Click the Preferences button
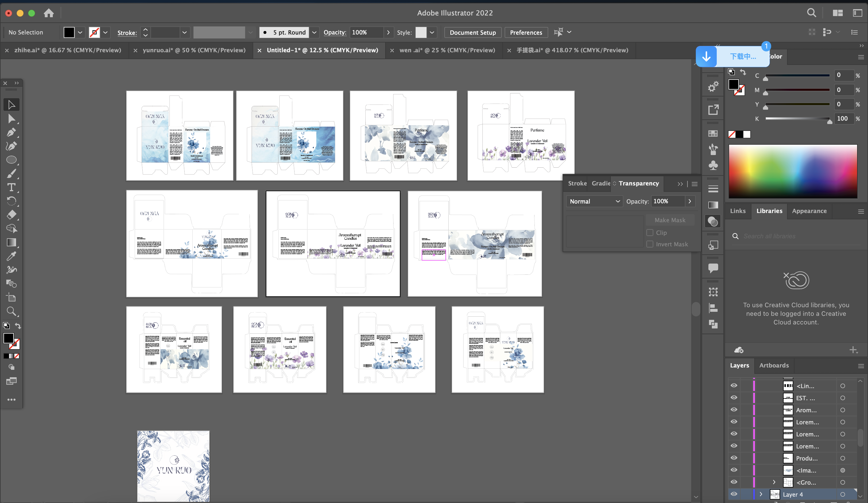 tap(526, 32)
